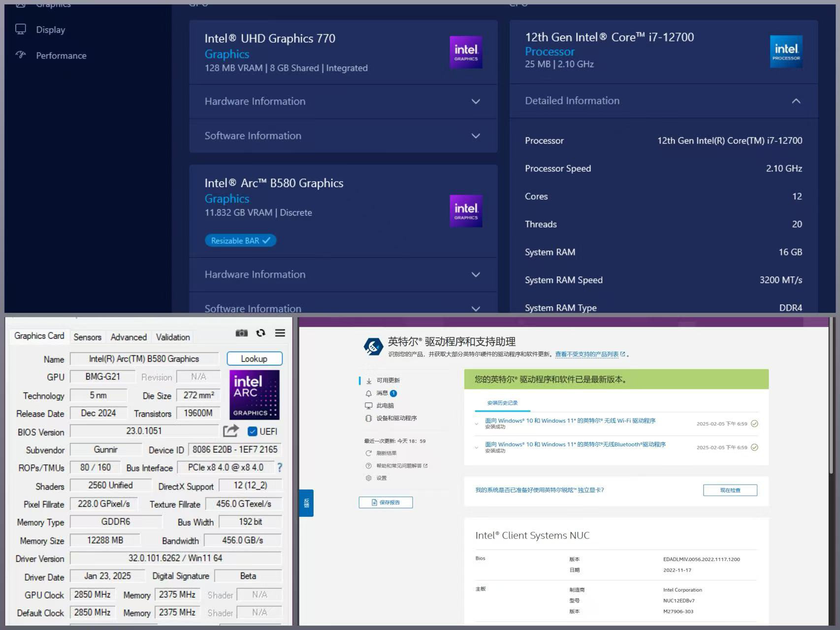Open help and FAQ question icon
This screenshot has width=840, height=630.
click(368, 465)
